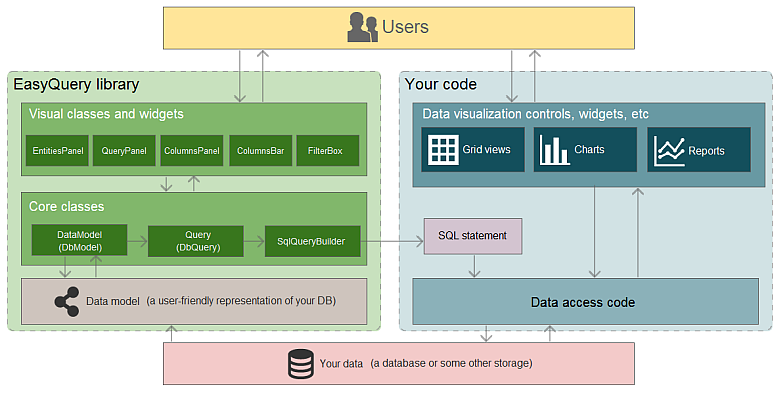Screen dimensions: 780x393
Task: Select the ColumnsPanel box
Action: (x=192, y=150)
